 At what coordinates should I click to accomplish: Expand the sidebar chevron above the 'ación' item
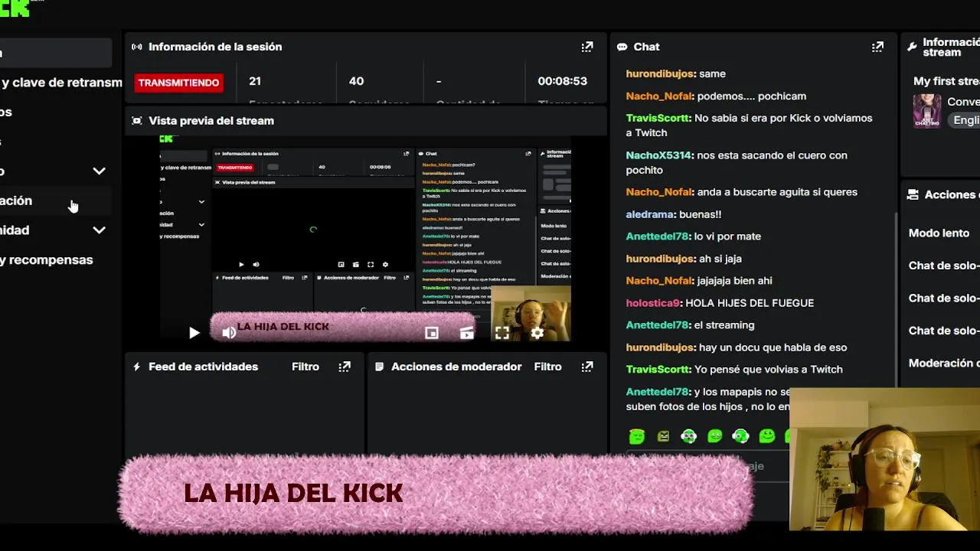point(99,171)
